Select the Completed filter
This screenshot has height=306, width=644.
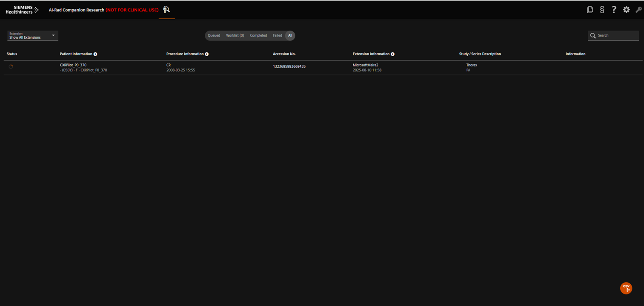[258, 35]
